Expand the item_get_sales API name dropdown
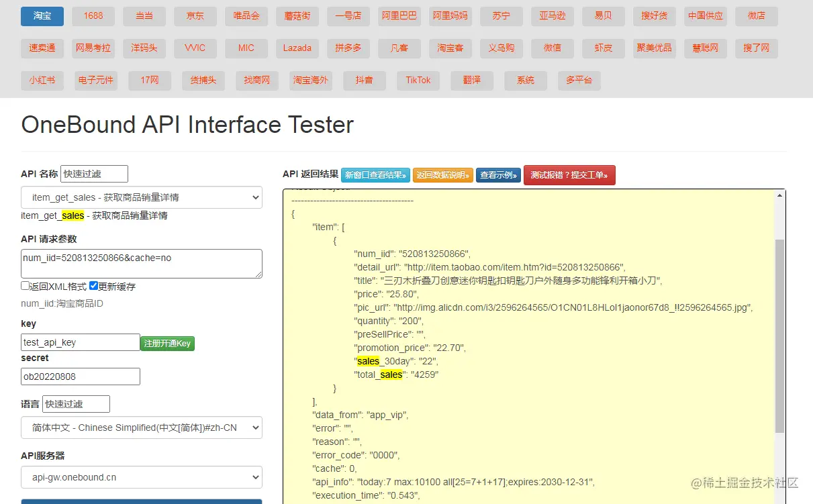 (x=142, y=197)
